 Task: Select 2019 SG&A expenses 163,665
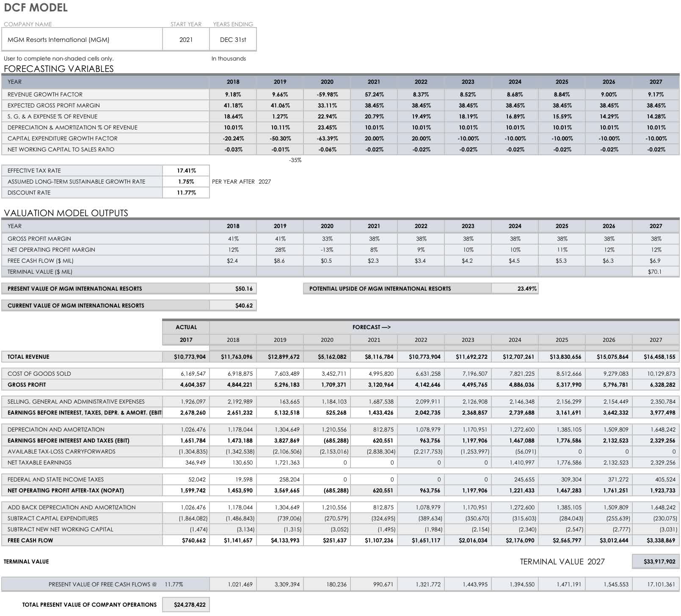pyautogui.click(x=280, y=401)
